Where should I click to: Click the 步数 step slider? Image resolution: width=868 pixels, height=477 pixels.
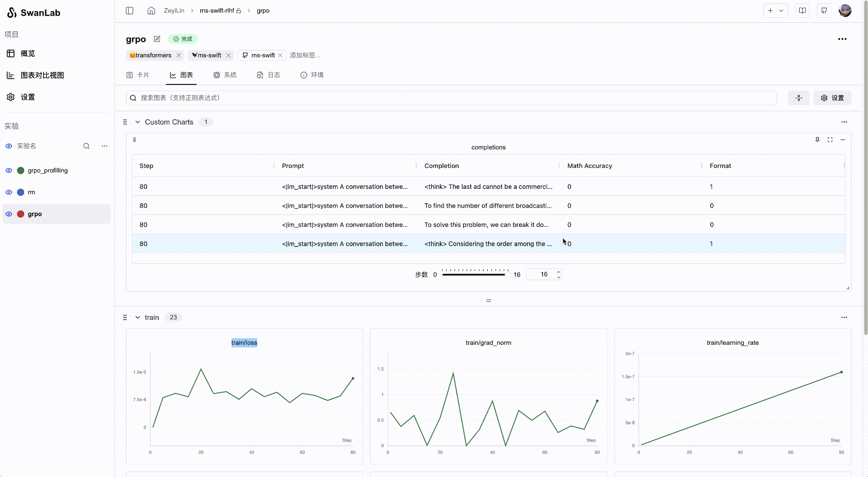[474, 275]
